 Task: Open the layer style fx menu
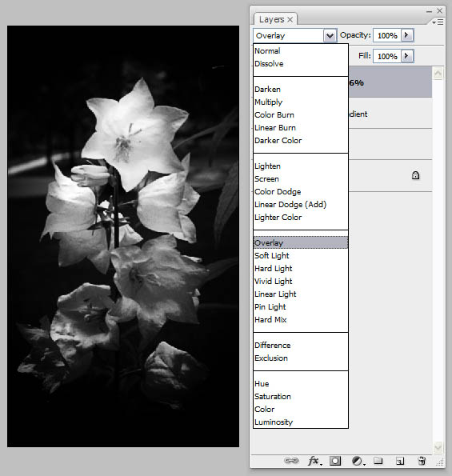(314, 461)
